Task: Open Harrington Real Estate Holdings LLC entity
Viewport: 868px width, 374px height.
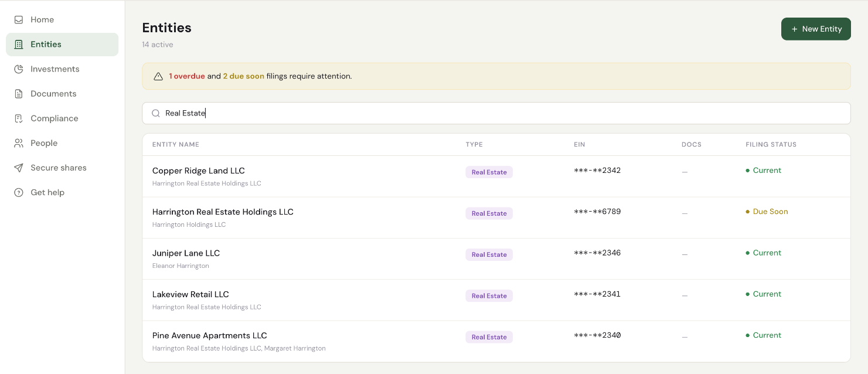Action: pos(496,217)
